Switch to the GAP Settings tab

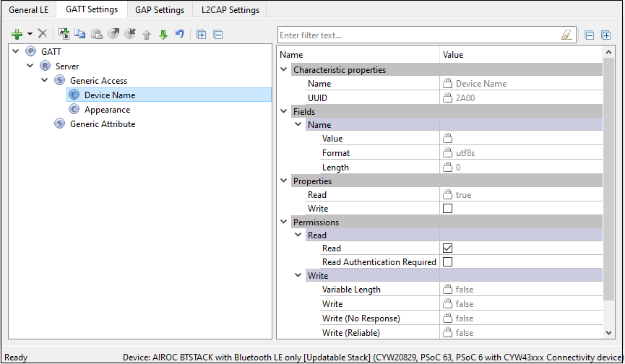coord(160,9)
